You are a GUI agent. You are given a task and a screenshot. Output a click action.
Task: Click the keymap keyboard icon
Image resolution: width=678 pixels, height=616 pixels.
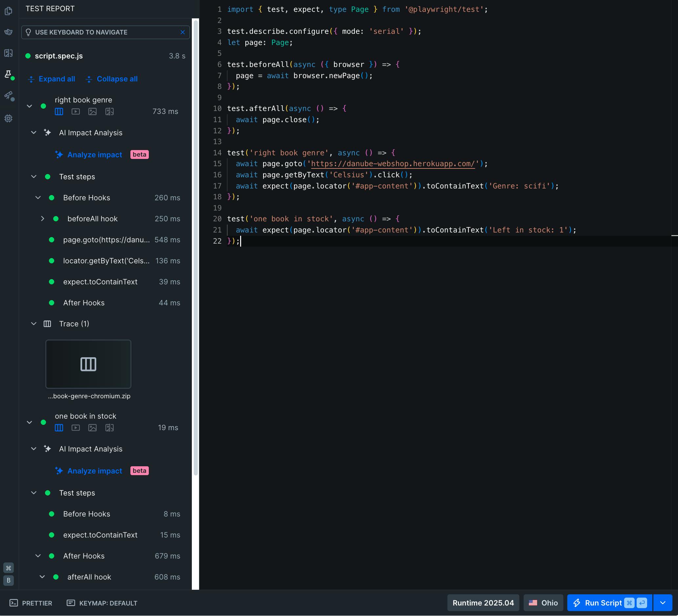pyautogui.click(x=71, y=603)
